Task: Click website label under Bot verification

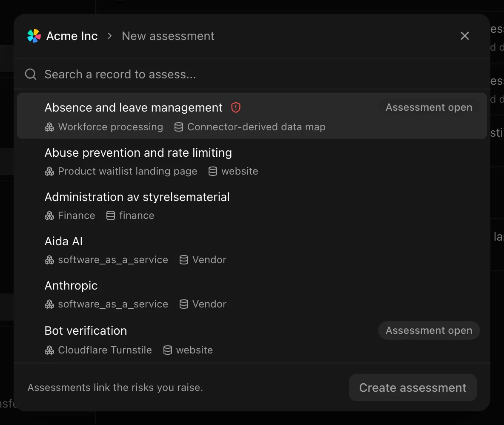Action: coord(195,350)
